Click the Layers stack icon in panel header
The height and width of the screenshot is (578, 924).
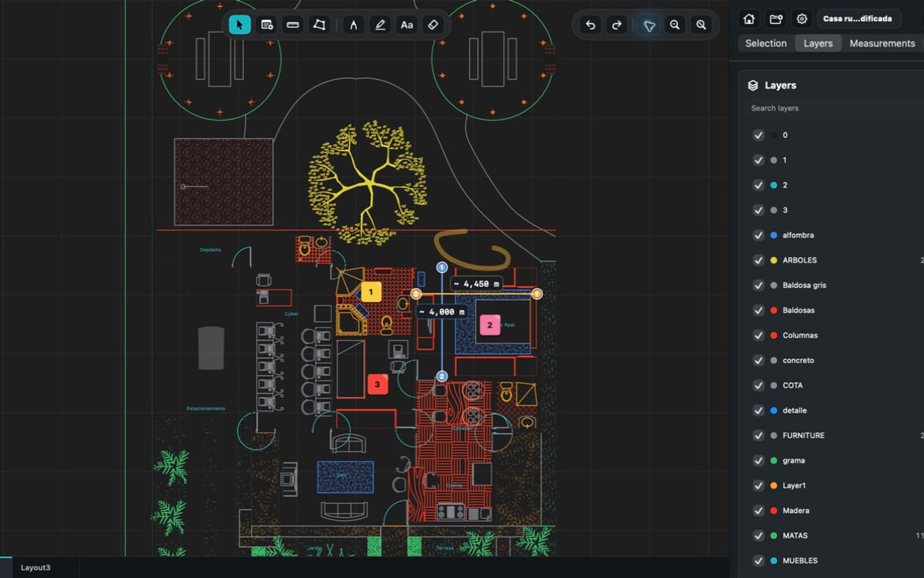point(753,85)
